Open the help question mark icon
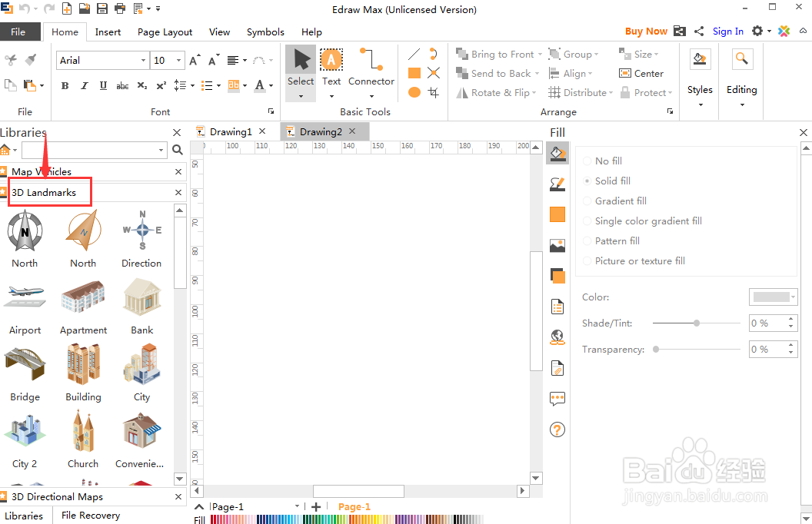This screenshot has width=812, height=524. 557,429
